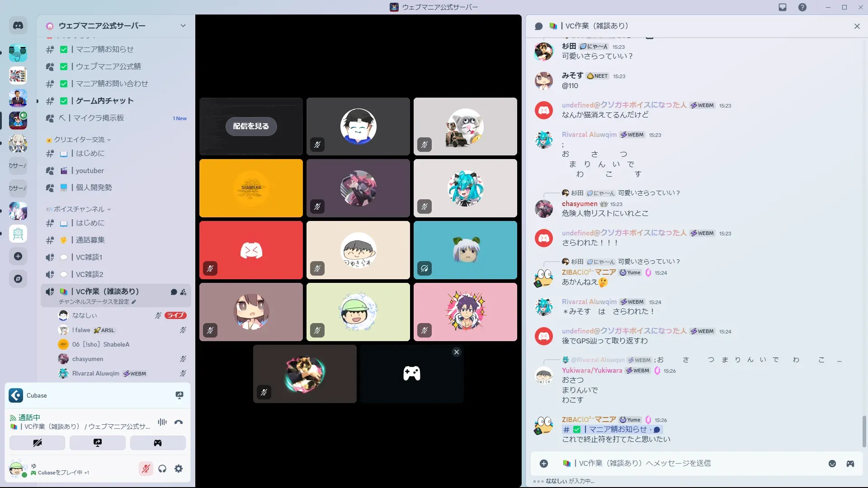The image size is (868, 488).
Task: Click the disconnect call phone icon
Action: (179, 422)
